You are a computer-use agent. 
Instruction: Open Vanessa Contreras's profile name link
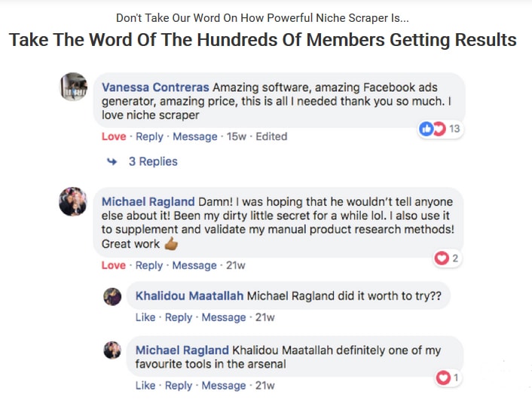pyautogui.click(x=155, y=87)
